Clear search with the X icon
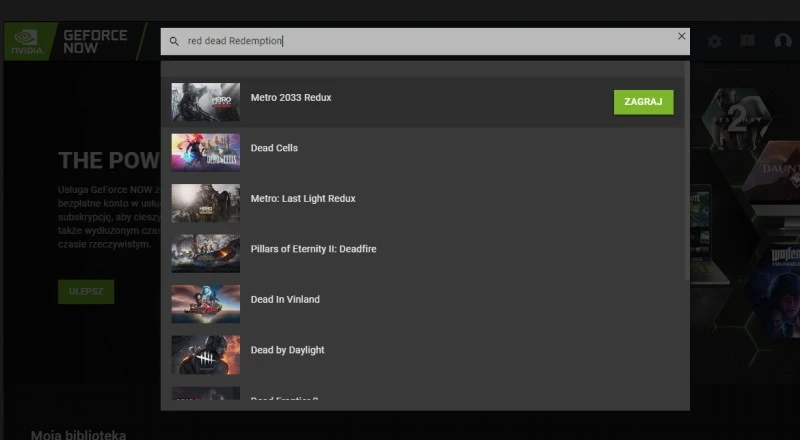This screenshot has height=440, width=800. (x=681, y=36)
